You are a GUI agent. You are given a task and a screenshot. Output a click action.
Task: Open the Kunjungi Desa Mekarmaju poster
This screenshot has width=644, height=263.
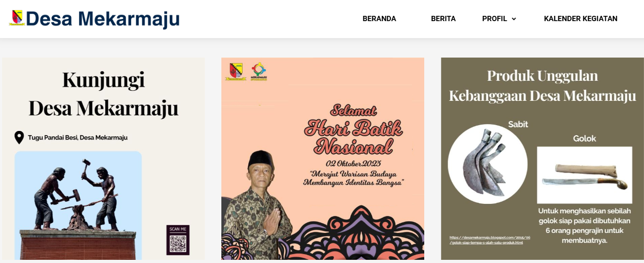pyautogui.click(x=104, y=158)
